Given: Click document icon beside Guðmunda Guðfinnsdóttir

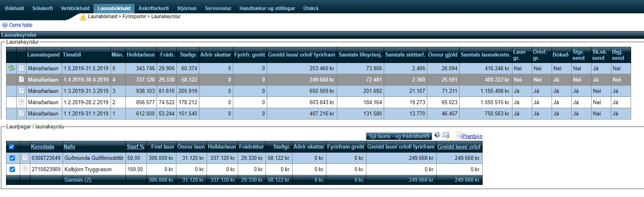Looking at the screenshot, I should [25, 158].
